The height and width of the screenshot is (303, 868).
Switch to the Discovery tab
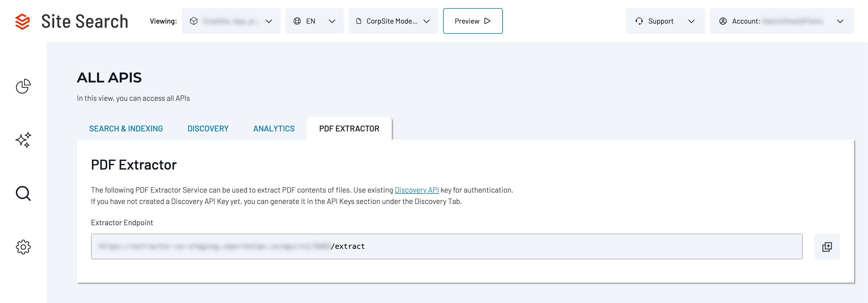(x=208, y=128)
